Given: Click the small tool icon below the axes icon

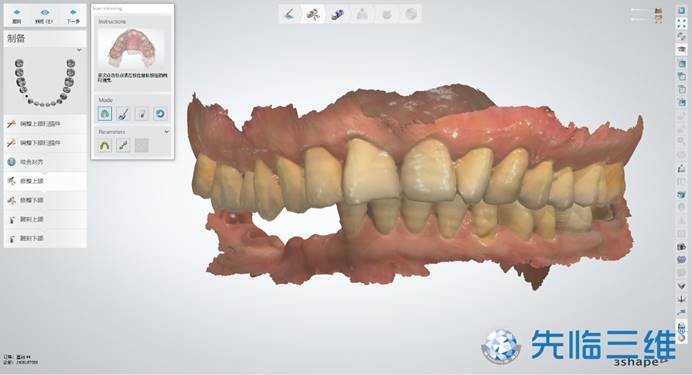Looking at the screenshot, I should pyautogui.click(x=682, y=312).
